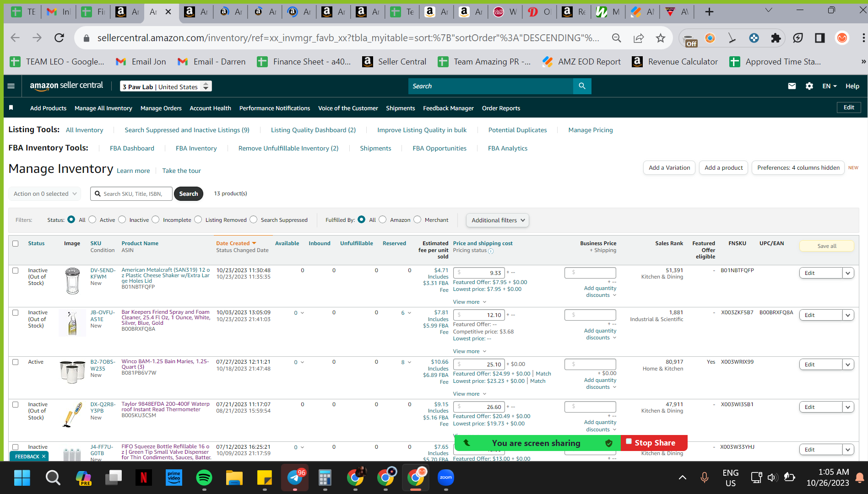The height and width of the screenshot is (494, 868).
Task: Click the Search SKU, Title, ISBN field
Action: coord(131,194)
